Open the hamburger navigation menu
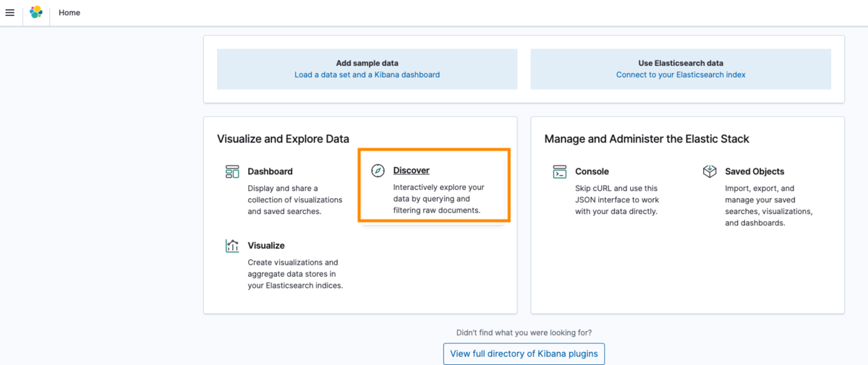 (10, 12)
